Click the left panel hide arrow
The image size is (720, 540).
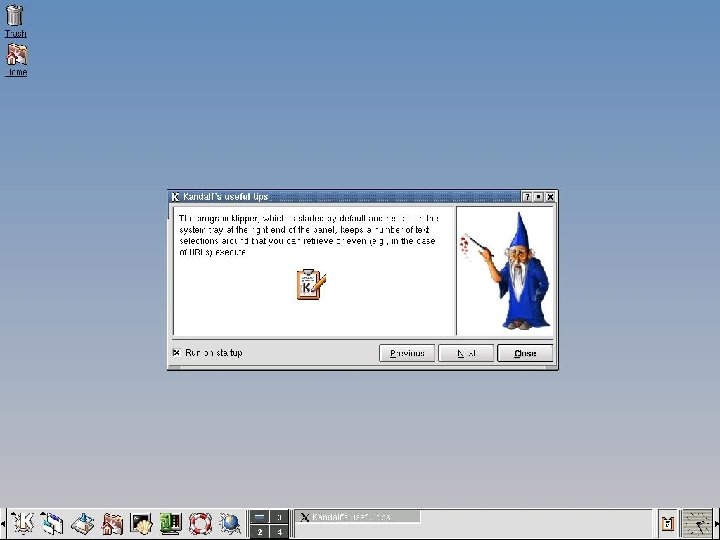pos(3,523)
